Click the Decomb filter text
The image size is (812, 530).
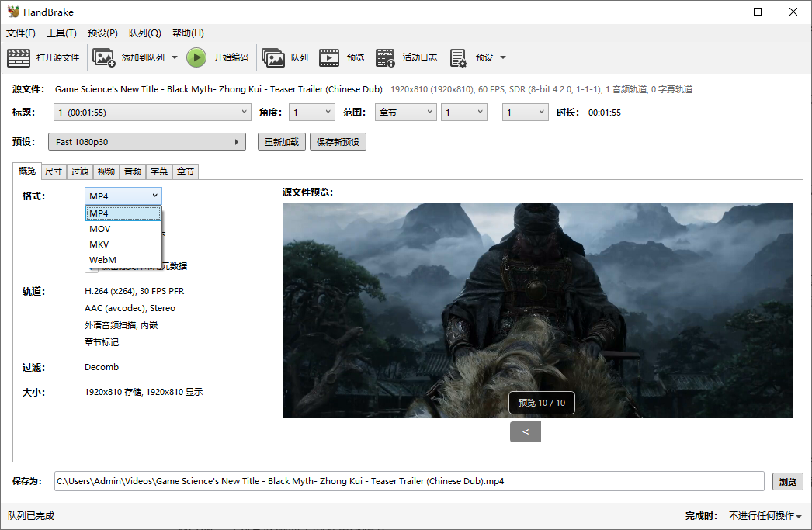(x=102, y=367)
